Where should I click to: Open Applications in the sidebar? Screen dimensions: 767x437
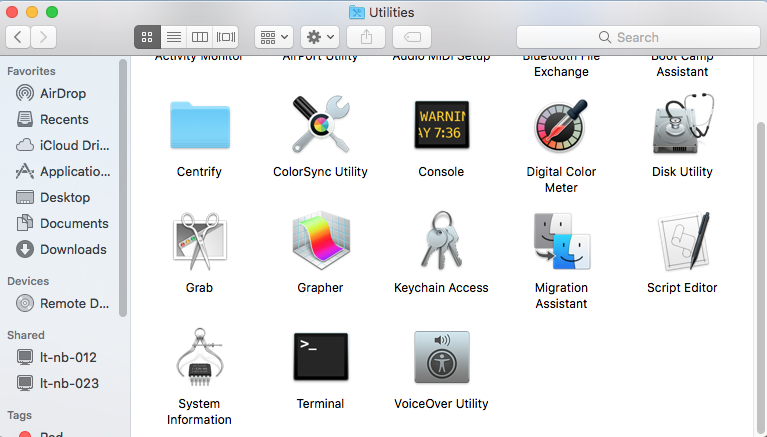click(x=64, y=171)
